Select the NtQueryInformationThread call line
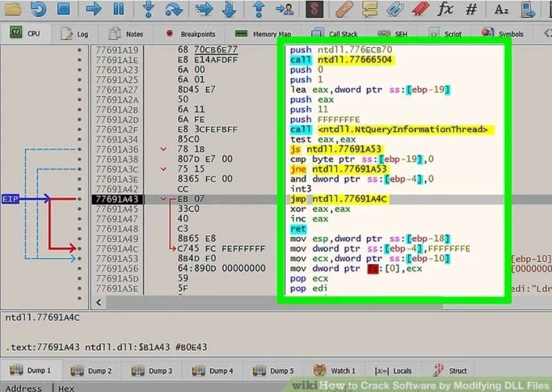 pos(391,129)
